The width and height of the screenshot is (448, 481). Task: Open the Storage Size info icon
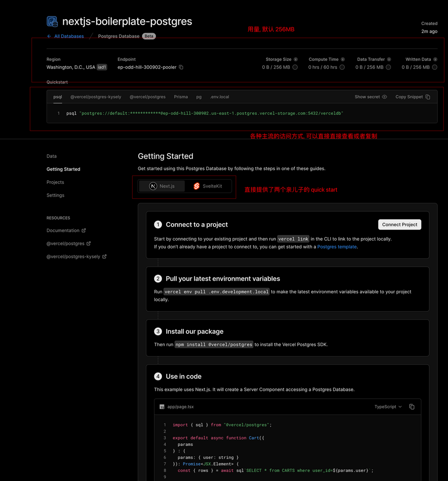pyautogui.click(x=296, y=59)
